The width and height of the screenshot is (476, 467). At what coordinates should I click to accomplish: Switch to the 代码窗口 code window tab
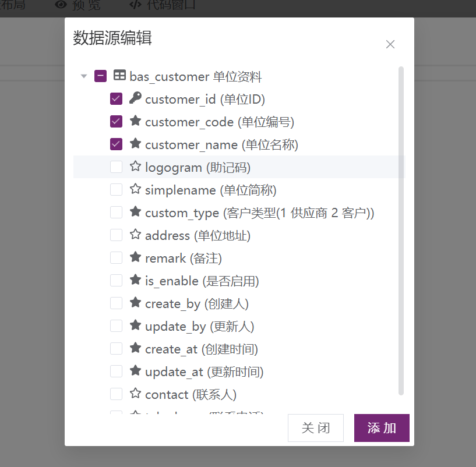163,5
